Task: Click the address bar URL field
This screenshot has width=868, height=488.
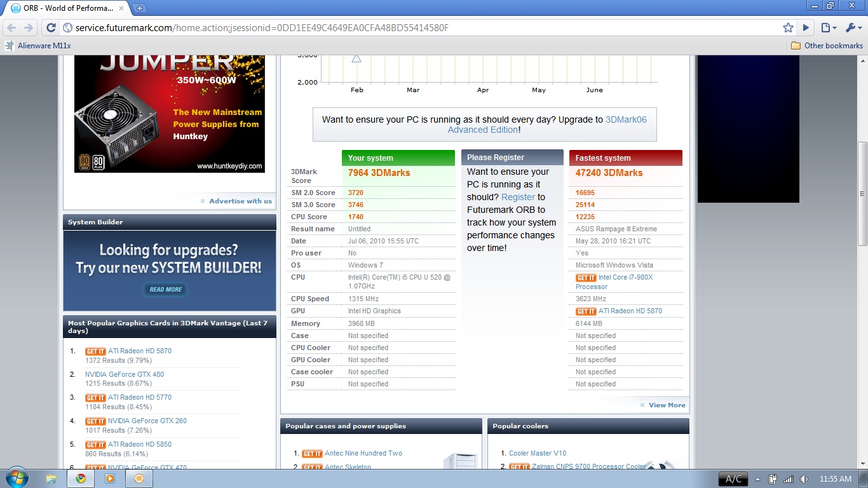Action: point(419,28)
